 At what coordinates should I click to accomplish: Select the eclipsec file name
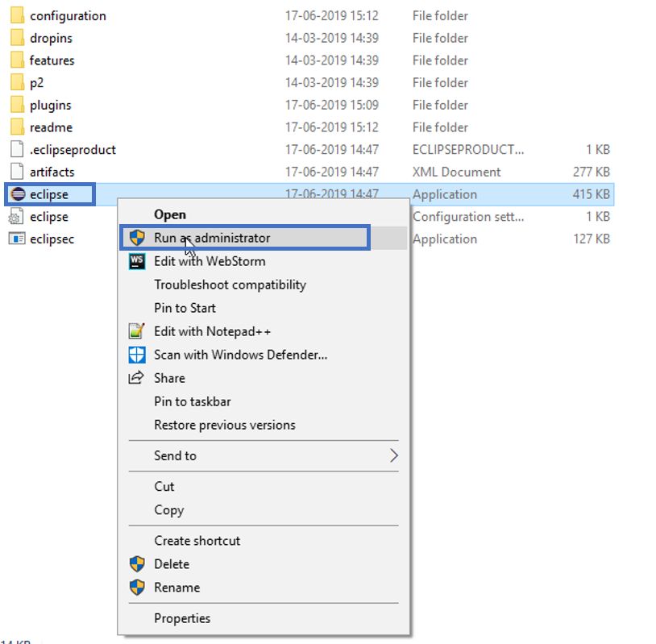pyautogui.click(x=52, y=239)
